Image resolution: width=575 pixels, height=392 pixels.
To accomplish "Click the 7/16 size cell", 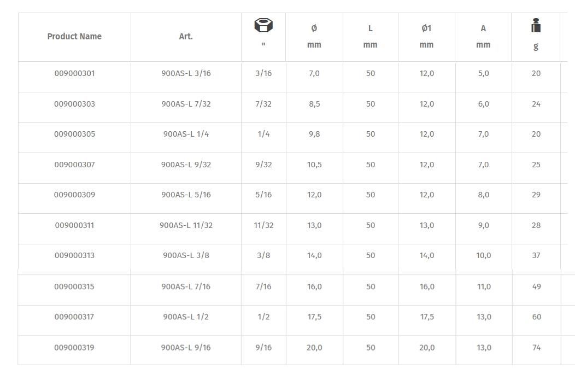I will click(263, 286).
